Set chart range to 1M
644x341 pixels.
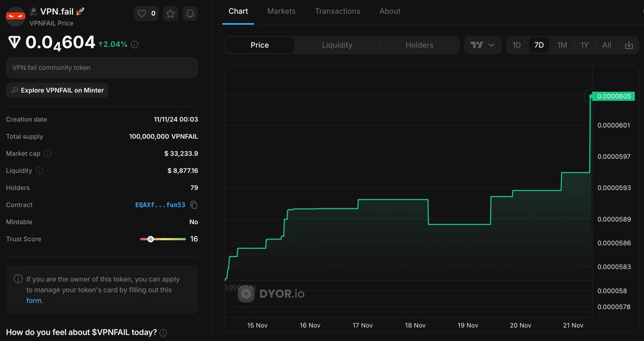pyautogui.click(x=562, y=45)
